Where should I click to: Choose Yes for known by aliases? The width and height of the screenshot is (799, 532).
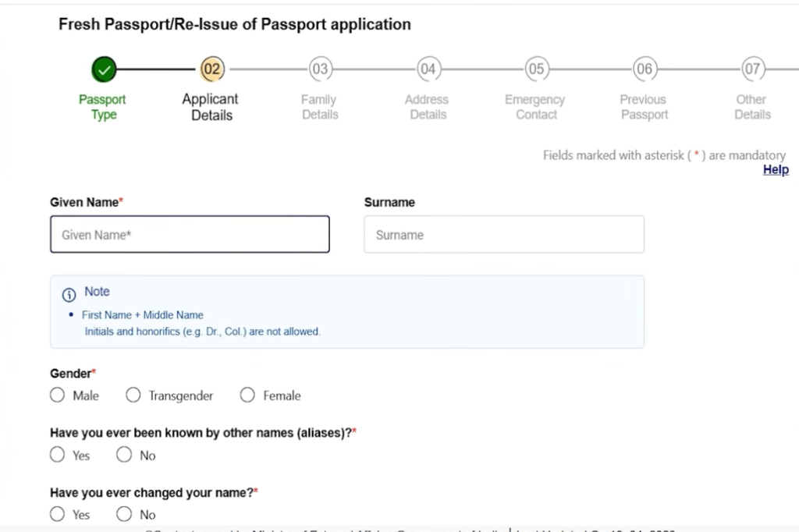point(57,455)
